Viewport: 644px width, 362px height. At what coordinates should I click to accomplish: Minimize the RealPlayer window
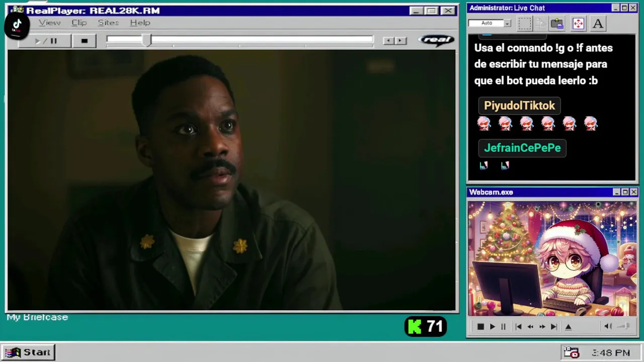click(416, 11)
